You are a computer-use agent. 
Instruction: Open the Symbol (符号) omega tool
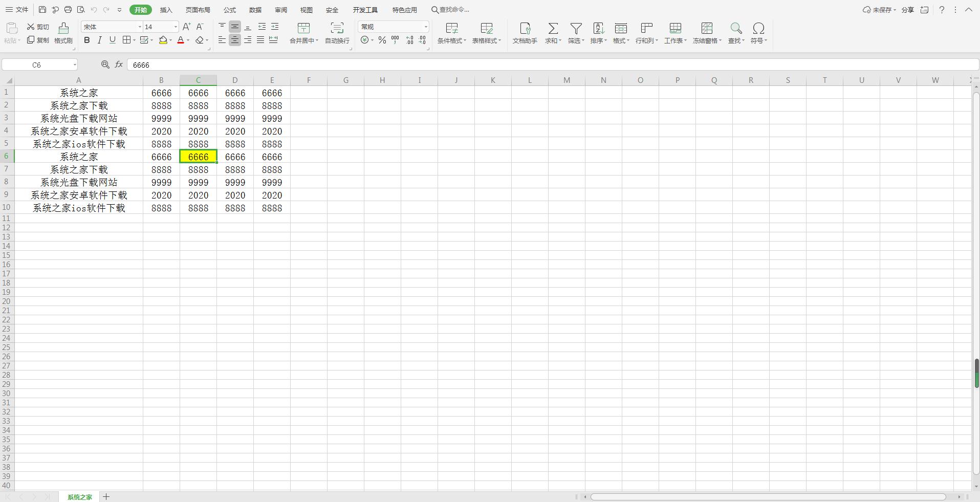coord(758,28)
